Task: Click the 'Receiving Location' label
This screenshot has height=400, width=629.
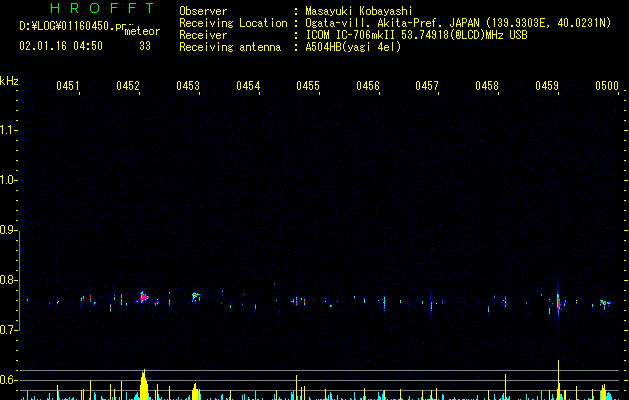Action: (x=233, y=23)
